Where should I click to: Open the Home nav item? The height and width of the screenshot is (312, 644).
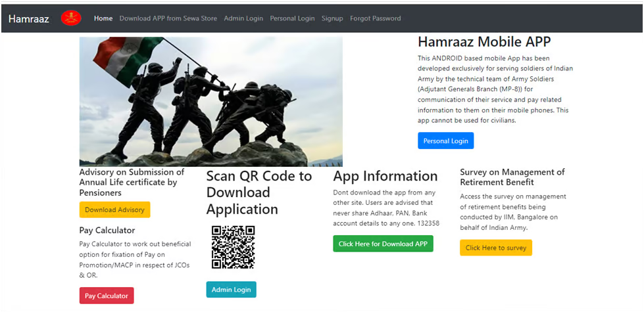tap(103, 18)
